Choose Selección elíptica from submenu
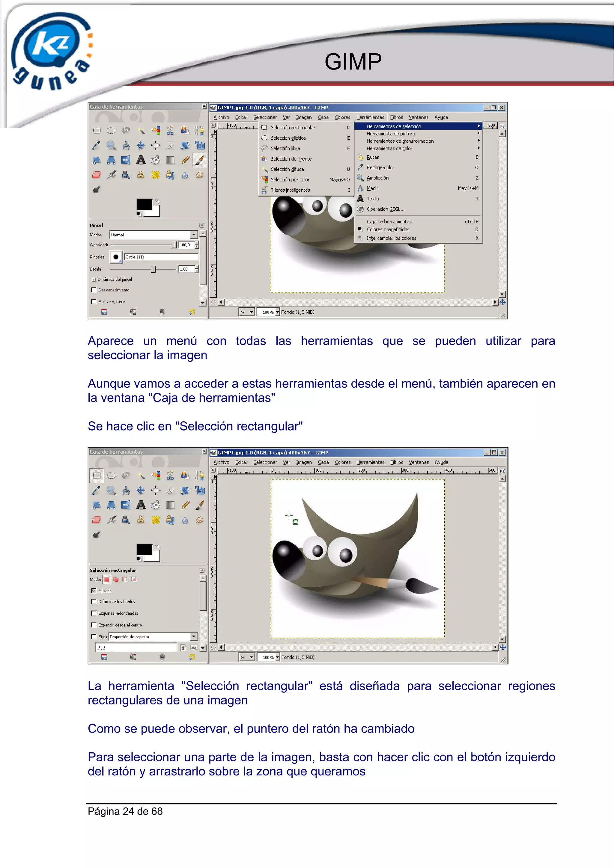This screenshot has height=868, width=614. pyautogui.click(x=306, y=138)
